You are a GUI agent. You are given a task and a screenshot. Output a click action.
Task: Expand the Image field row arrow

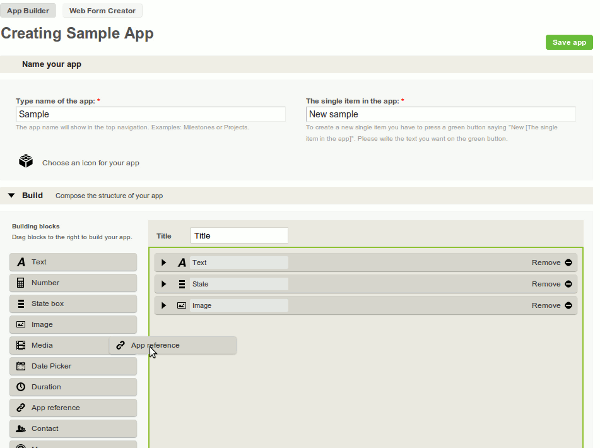(164, 306)
